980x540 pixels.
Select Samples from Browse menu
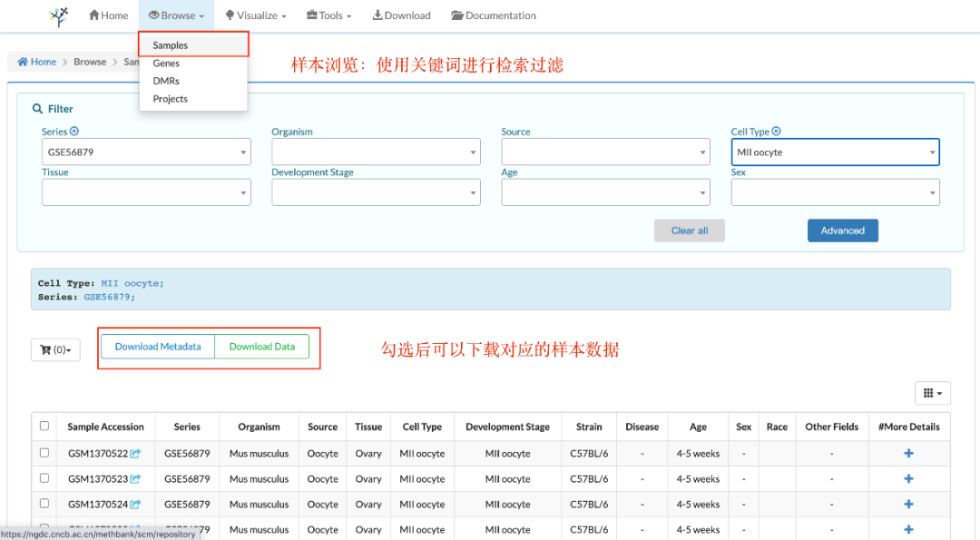(x=194, y=45)
